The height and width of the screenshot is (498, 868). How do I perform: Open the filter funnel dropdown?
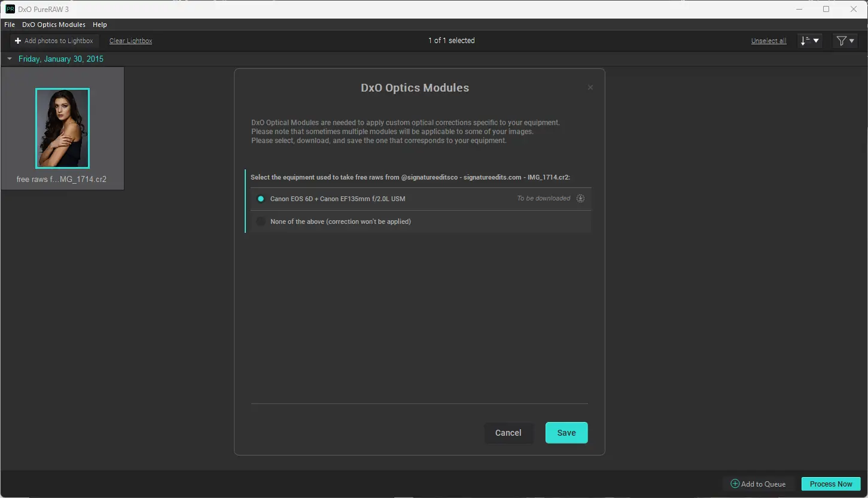[x=845, y=41]
